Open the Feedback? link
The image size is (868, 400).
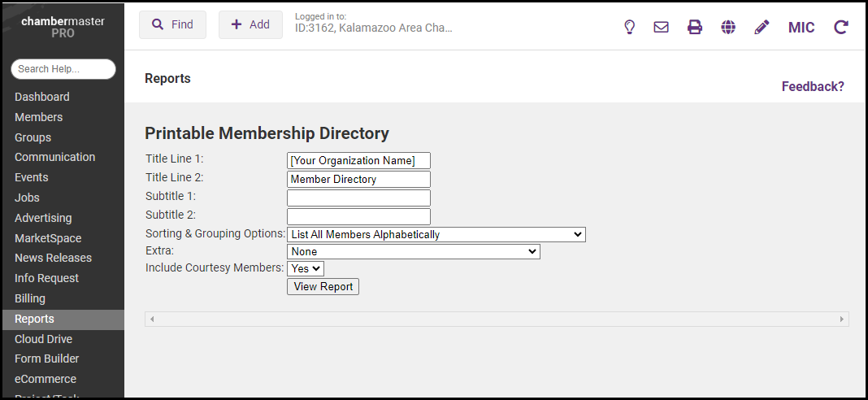point(813,86)
